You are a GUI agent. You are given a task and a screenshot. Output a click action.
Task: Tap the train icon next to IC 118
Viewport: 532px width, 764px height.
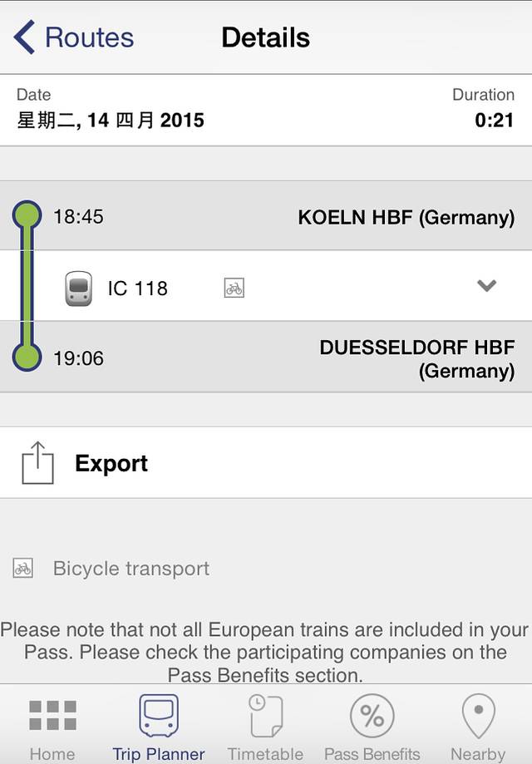click(x=79, y=288)
